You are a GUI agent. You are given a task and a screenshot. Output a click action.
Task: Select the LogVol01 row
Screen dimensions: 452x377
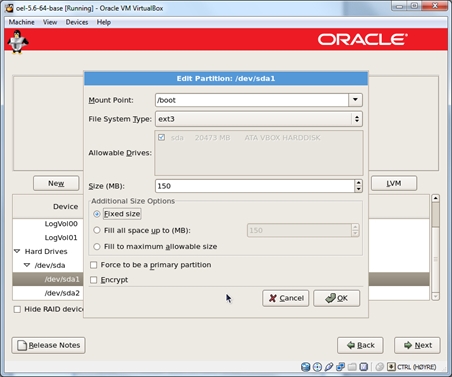(48, 238)
